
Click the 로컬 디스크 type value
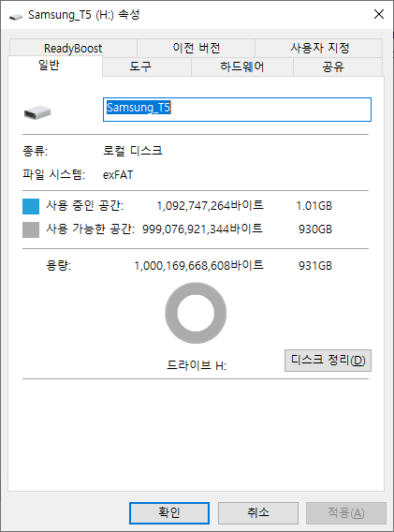click(x=133, y=151)
